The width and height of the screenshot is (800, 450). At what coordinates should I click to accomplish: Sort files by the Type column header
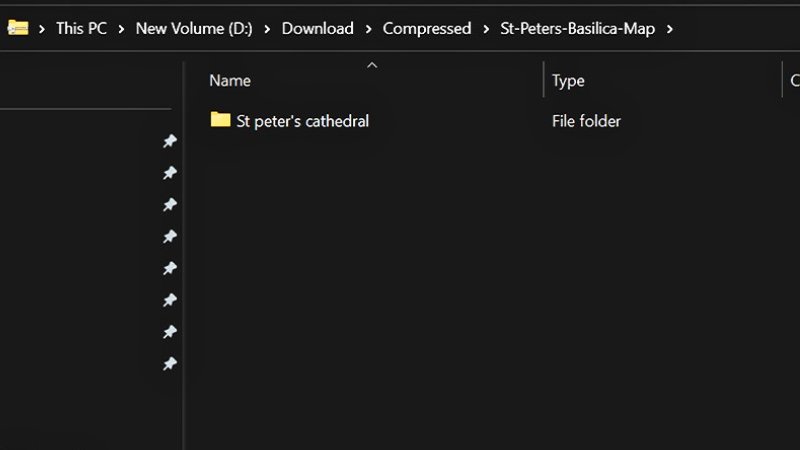click(568, 81)
